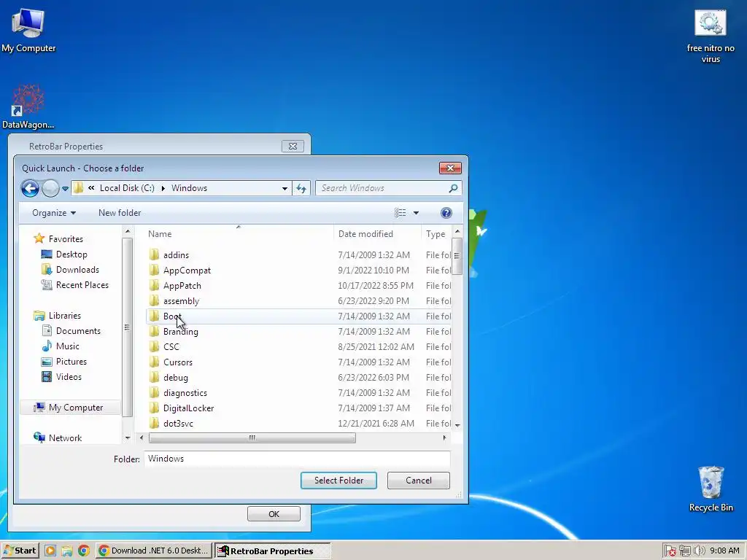Click the 9:08 AM taskbar clock
The height and width of the screenshot is (560, 747).
(x=724, y=551)
